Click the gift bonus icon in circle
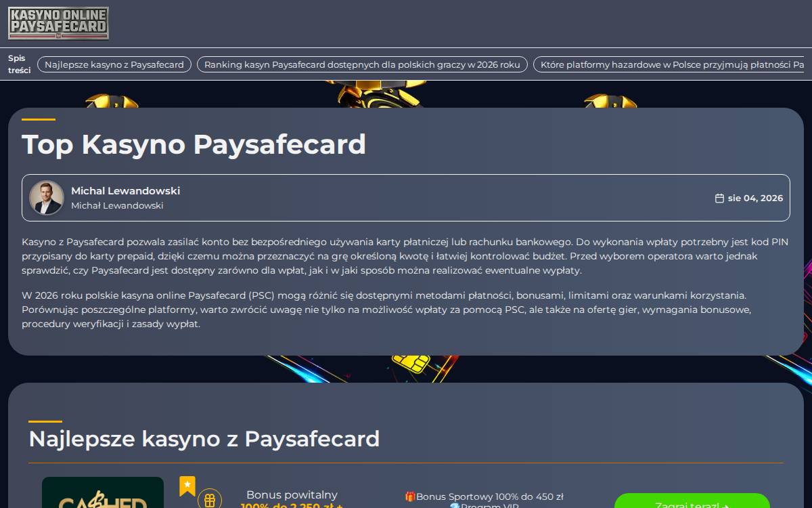The width and height of the screenshot is (812, 508). click(210, 499)
